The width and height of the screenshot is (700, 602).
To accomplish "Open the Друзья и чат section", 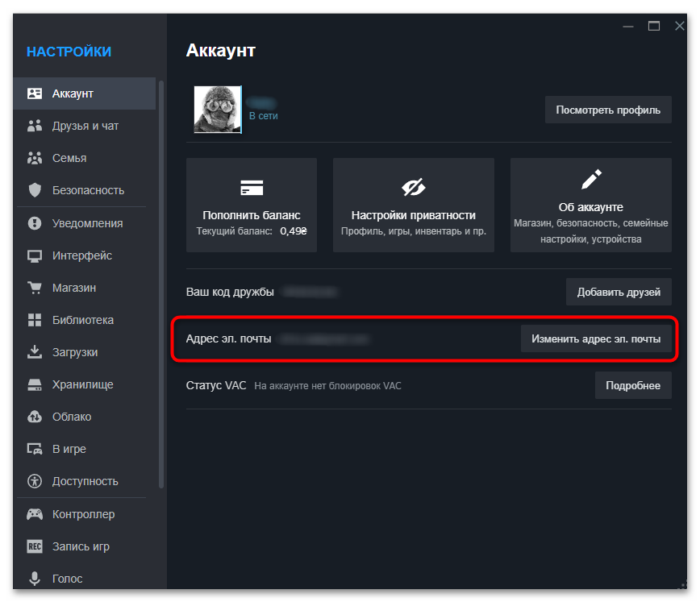I will (85, 126).
